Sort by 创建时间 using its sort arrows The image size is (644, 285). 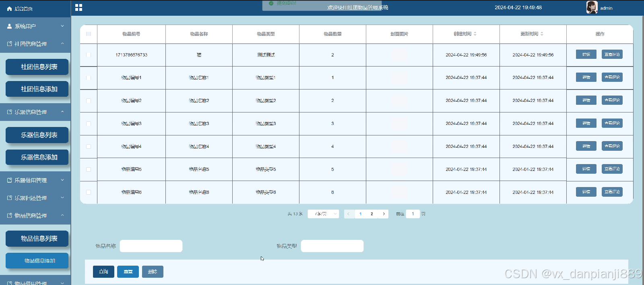[475, 34]
